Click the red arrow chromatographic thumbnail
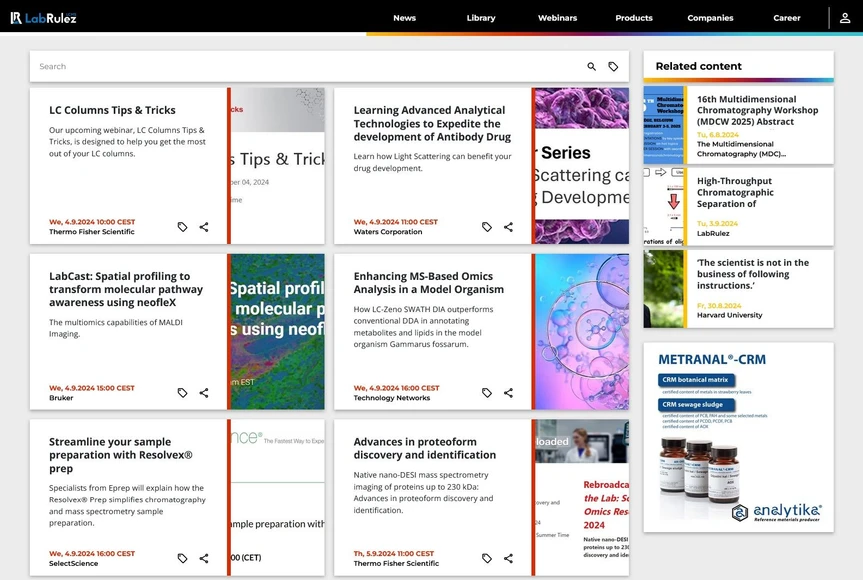 coord(664,207)
